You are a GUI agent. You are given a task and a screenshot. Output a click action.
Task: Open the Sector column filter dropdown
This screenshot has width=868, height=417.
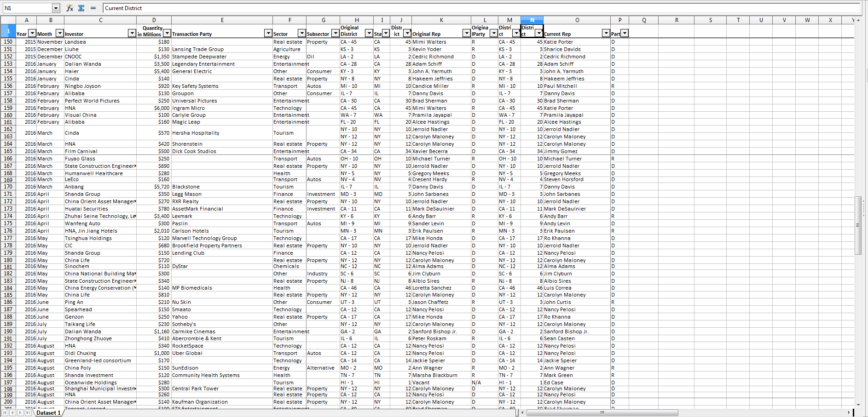click(x=302, y=33)
